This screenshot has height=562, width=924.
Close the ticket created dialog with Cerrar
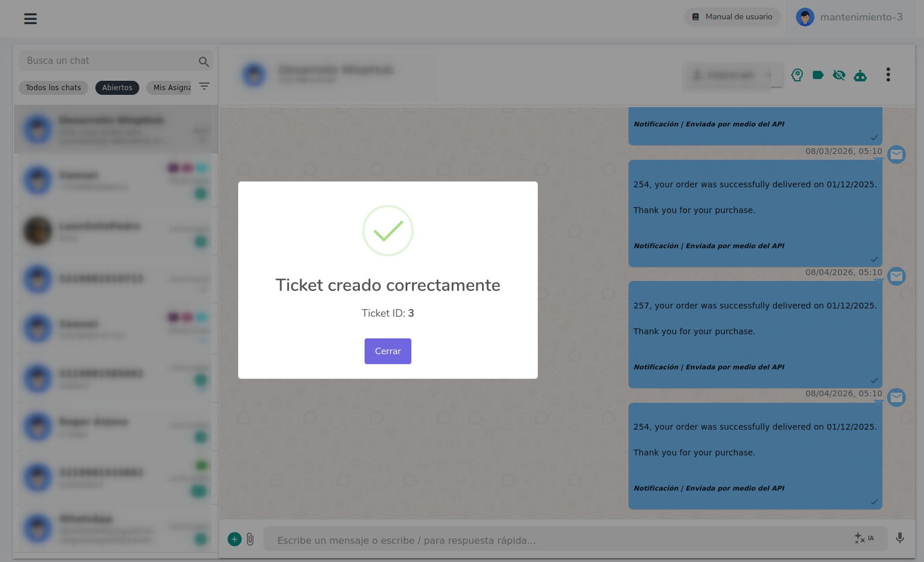[x=387, y=351]
